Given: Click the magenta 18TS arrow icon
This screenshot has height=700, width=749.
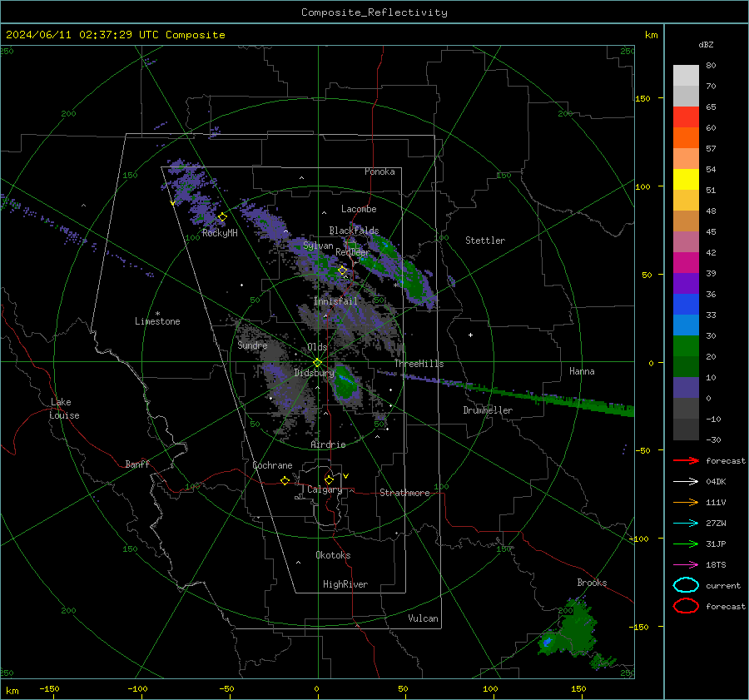Looking at the screenshot, I should tap(686, 565).
